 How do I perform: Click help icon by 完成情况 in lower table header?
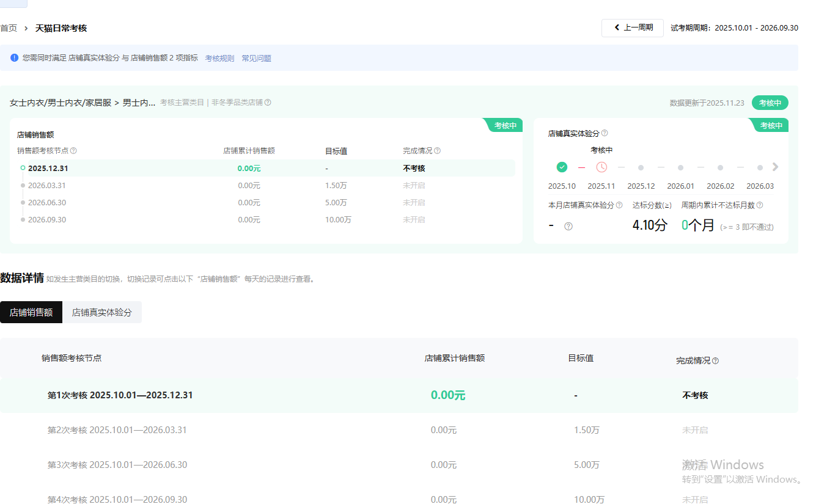pyautogui.click(x=715, y=361)
